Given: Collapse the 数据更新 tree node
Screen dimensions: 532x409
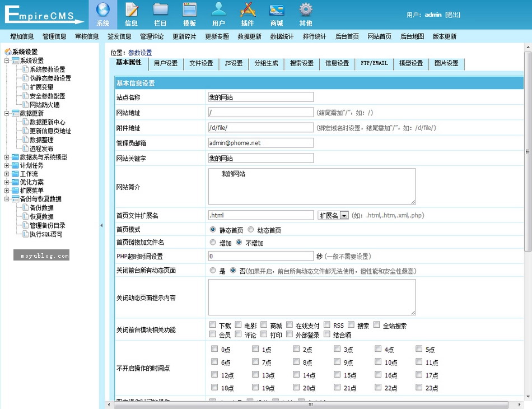Looking at the screenshot, I should pos(7,113).
